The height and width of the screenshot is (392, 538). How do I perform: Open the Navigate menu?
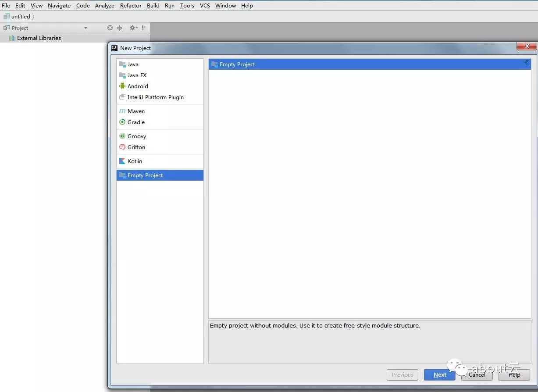click(x=59, y=6)
